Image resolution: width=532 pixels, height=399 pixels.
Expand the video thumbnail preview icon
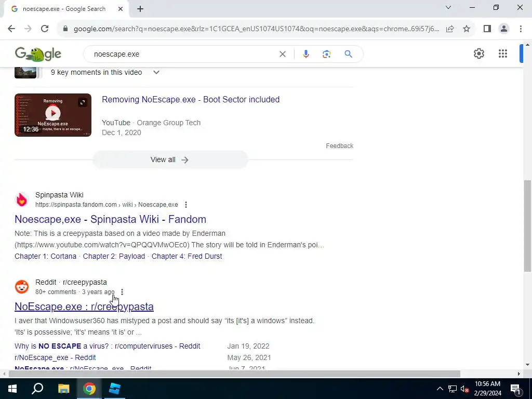point(83,102)
